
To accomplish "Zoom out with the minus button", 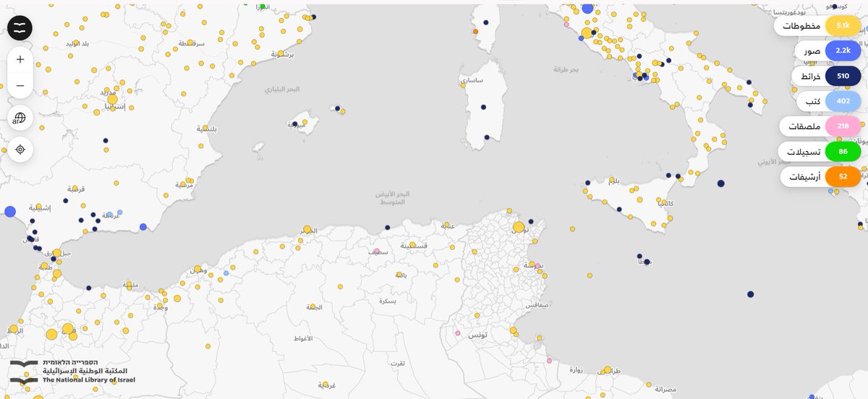I will coord(20,86).
